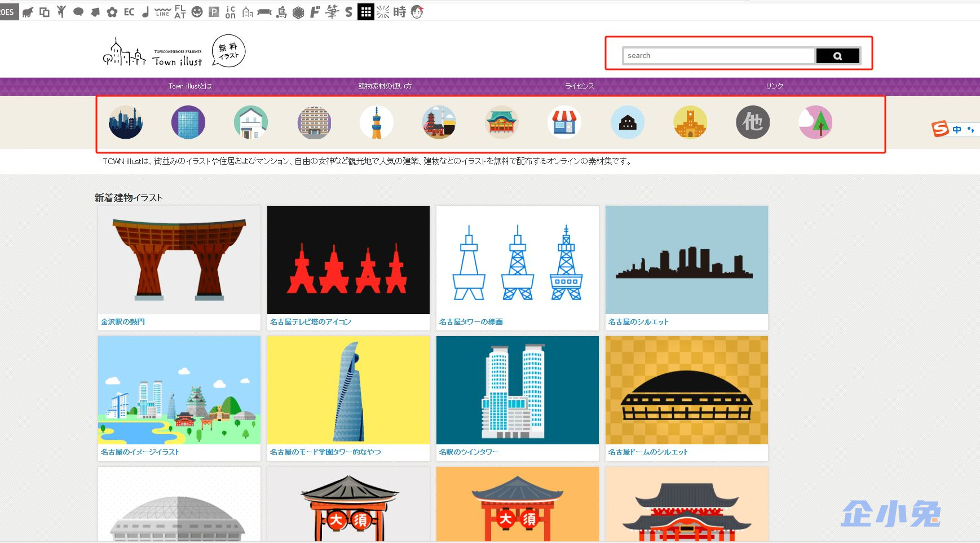
Task: Open the 大須 gate on orange background thumbnail
Action: click(518, 505)
